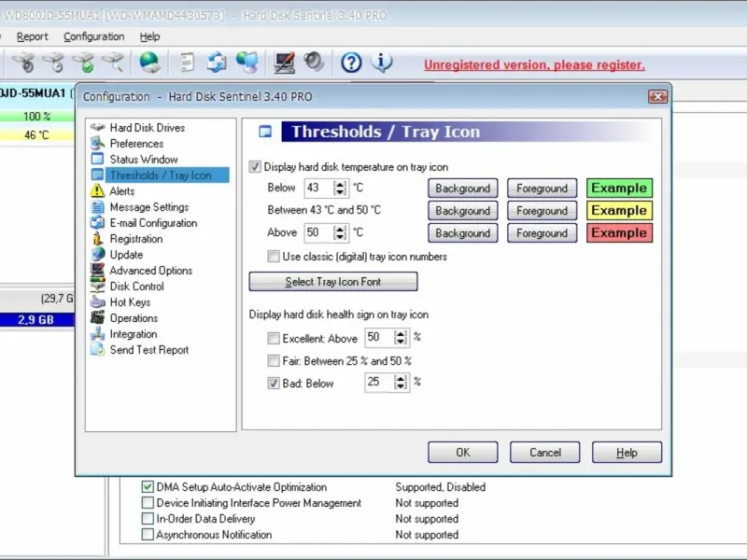The image size is (747, 560).
Task: Toggle Display hard disk temperature on tray icon
Action: (x=255, y=167)
